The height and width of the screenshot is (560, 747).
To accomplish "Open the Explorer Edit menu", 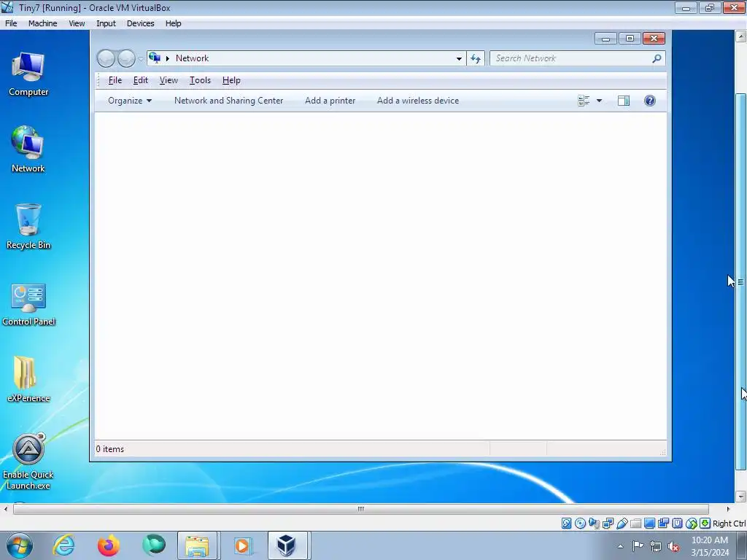I will [x=141, y=80].
